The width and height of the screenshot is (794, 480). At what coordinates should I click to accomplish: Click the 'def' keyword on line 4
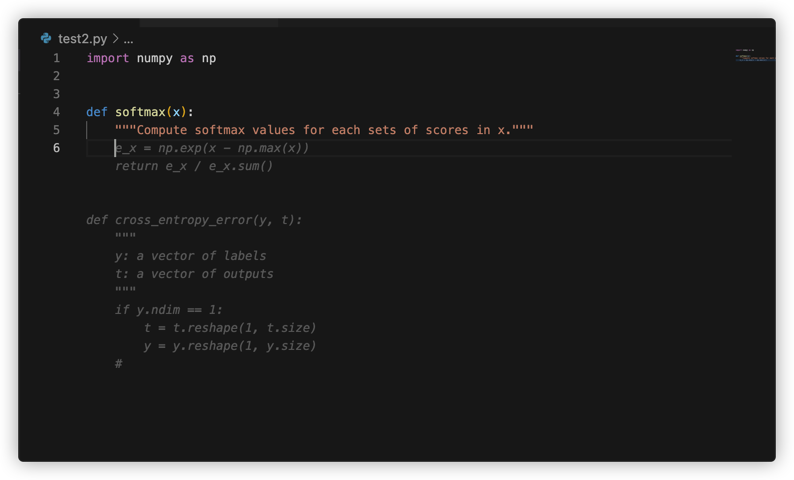(97, 112)
